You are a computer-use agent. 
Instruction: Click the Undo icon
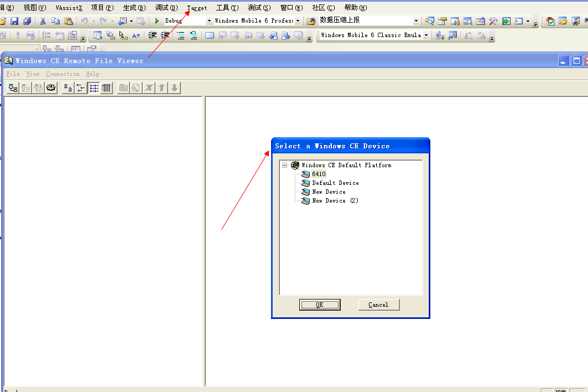pyautogui.click(x=85, y=21)
